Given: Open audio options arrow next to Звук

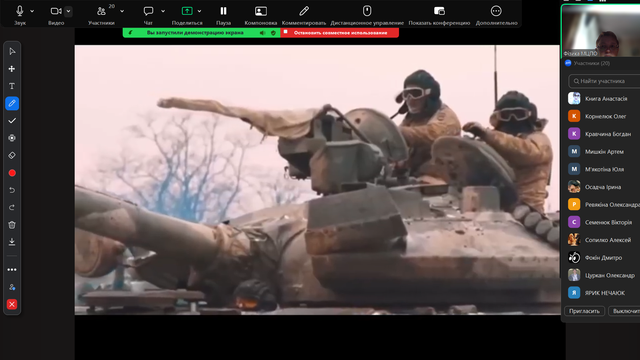Looking at the screenshot, I should coord(32,11).
